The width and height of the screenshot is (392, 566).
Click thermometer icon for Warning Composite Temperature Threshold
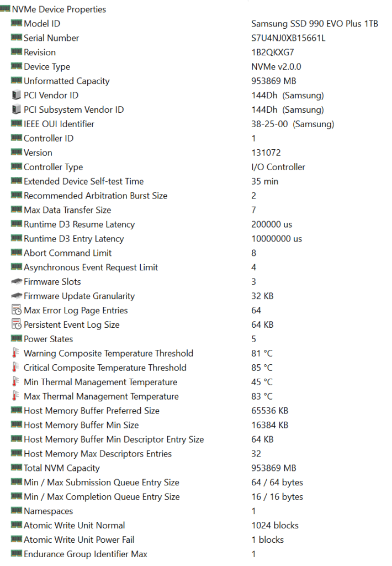[16, 353]
